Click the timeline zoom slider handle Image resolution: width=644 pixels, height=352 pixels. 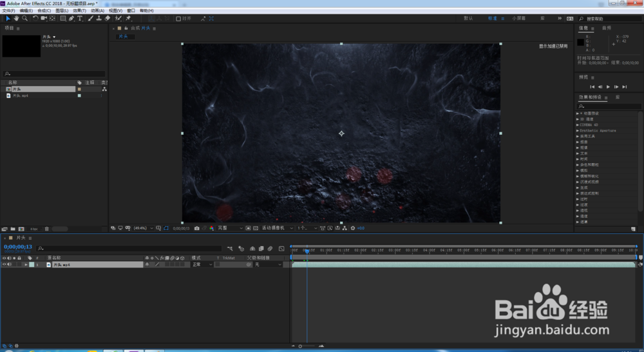point(300,346)
